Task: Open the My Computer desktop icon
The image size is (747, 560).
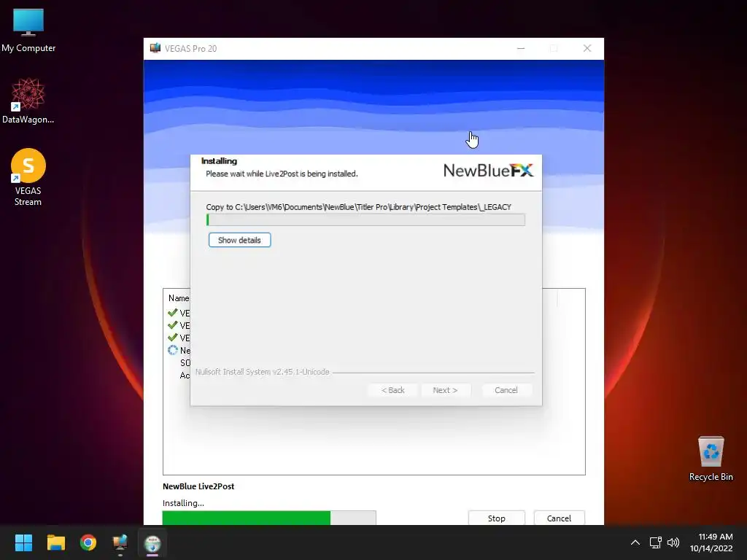Action: click(28, 31)
